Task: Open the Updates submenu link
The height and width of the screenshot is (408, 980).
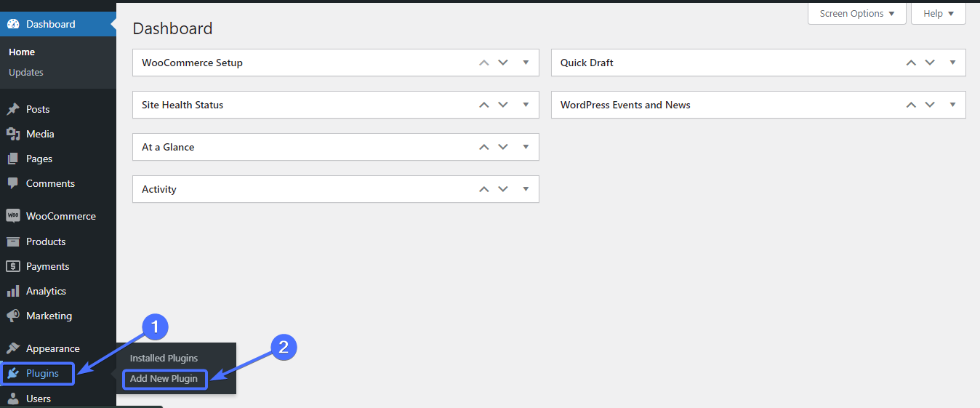Action: click(26, 73)
